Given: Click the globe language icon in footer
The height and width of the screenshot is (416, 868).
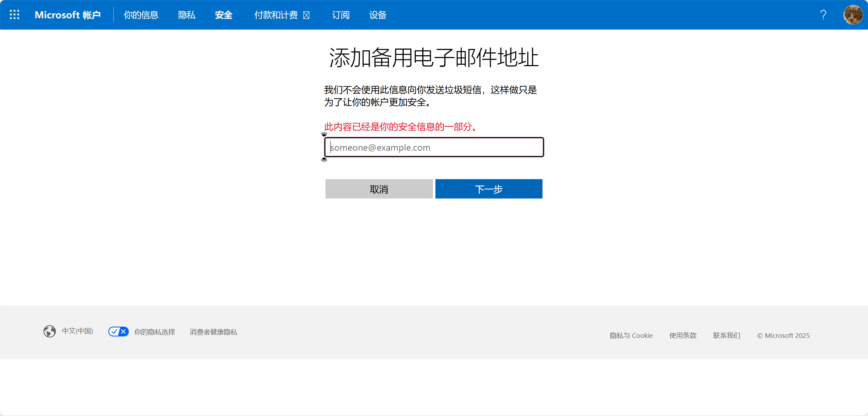Looking at the screenshot, I should tap(50, 331).
